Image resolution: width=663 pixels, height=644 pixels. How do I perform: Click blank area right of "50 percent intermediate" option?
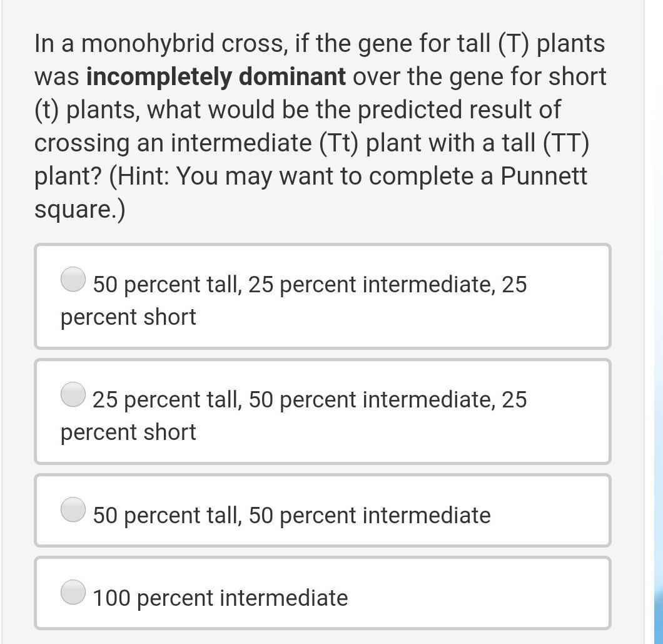tap(550, 511)
